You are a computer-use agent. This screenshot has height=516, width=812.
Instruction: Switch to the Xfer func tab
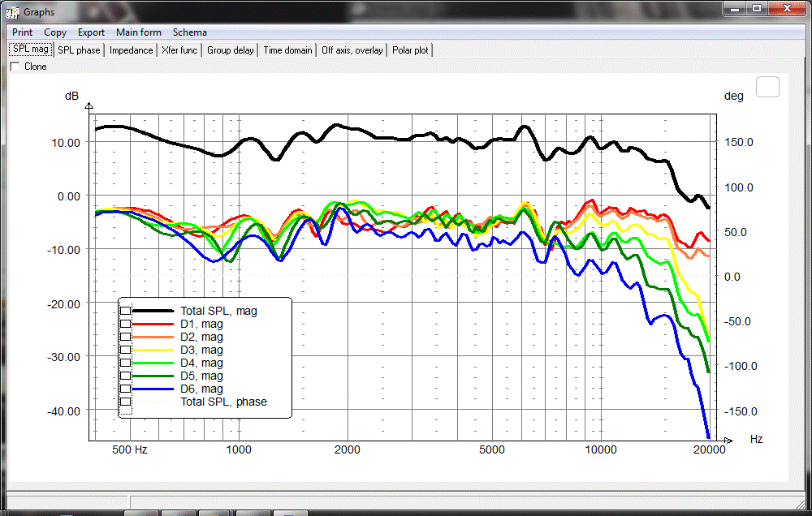pyautogui.click(x=179, y=50)
